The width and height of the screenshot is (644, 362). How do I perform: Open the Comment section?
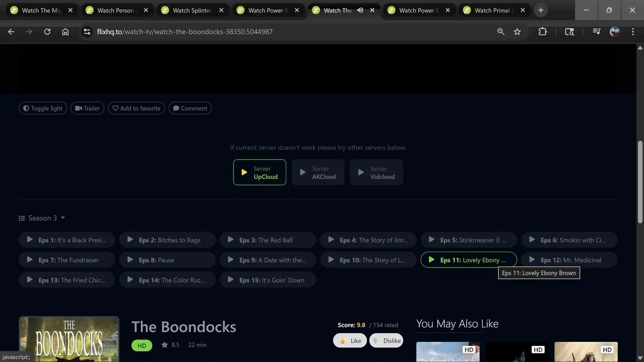[x=190, y=108]
